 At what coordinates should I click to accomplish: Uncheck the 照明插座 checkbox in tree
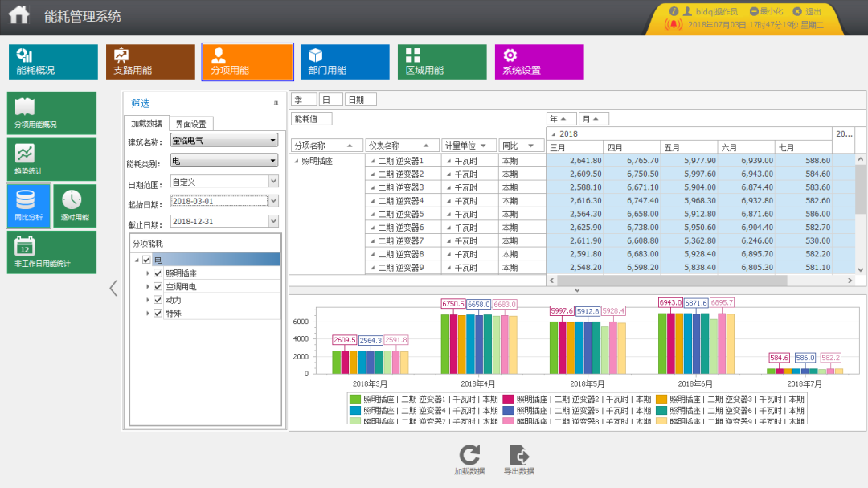158,273
